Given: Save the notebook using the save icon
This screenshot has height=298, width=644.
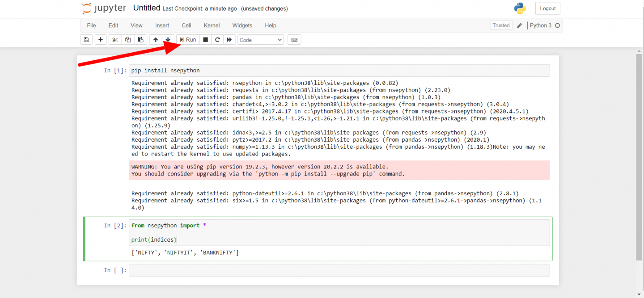Looking at the screenshot, I should tap(86, 39).
